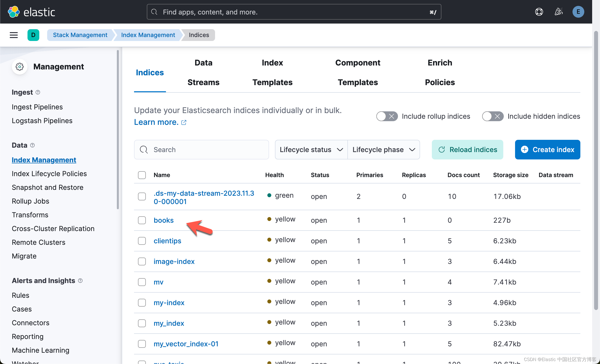Check the books index checkbox
The width and height of the screenshot is (600, 364).
[142, 220]
